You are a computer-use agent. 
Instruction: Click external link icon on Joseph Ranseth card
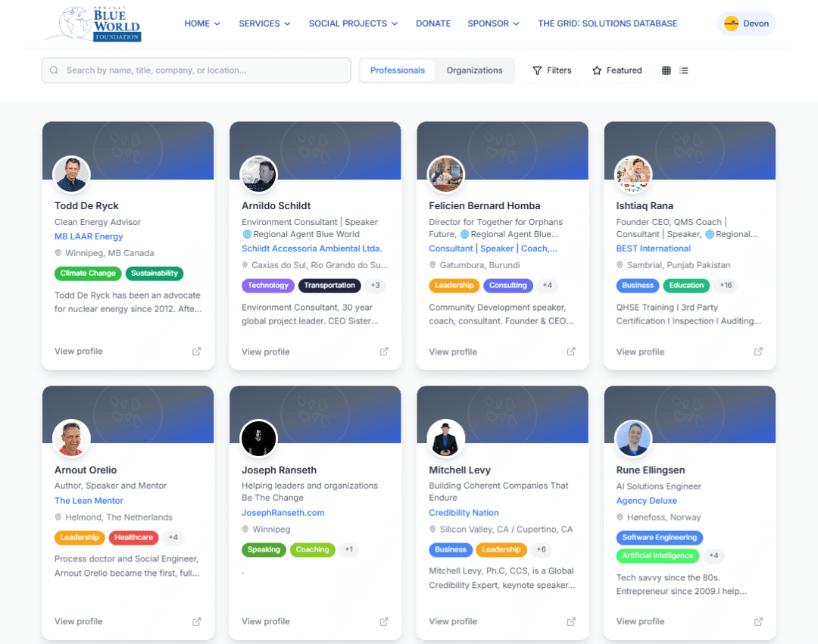pos(384,621)
